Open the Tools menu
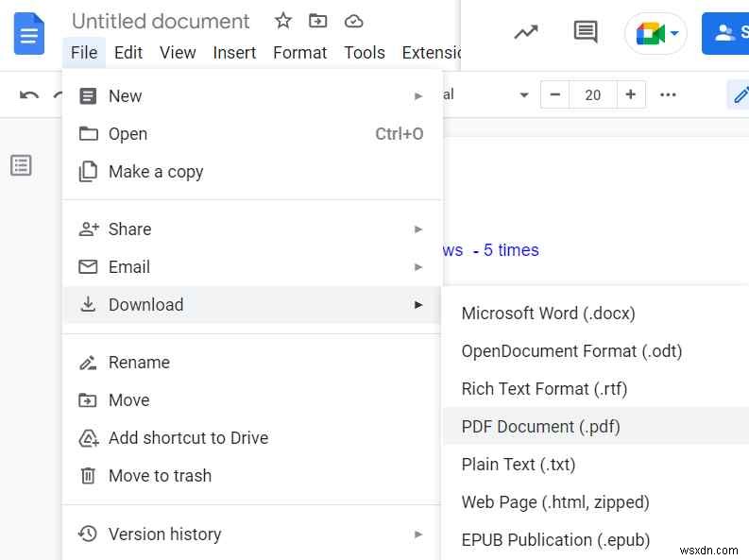This screenshot has width=749, height=560. point(365,53)
